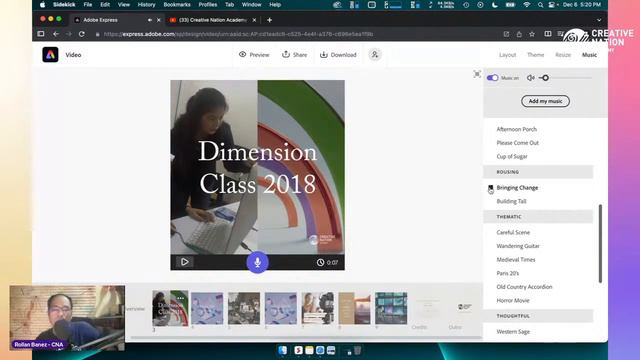Go back in browser history

pos(56,34)
